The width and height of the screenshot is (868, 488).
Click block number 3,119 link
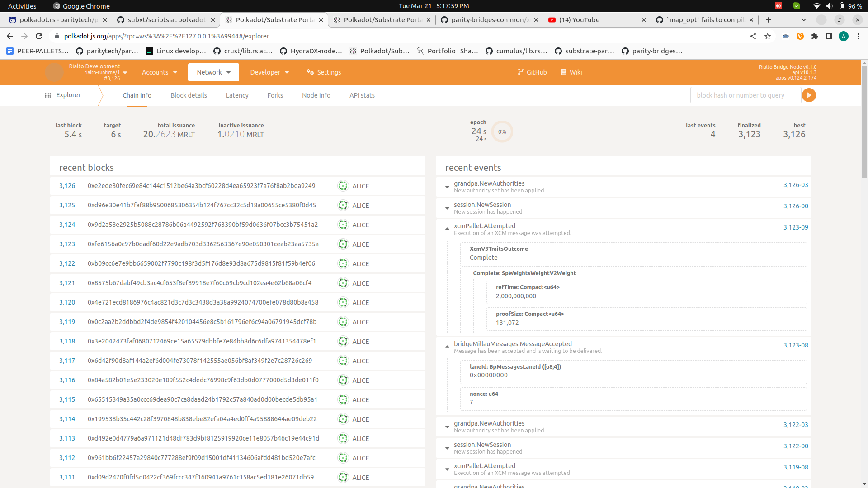coord(67,322)
